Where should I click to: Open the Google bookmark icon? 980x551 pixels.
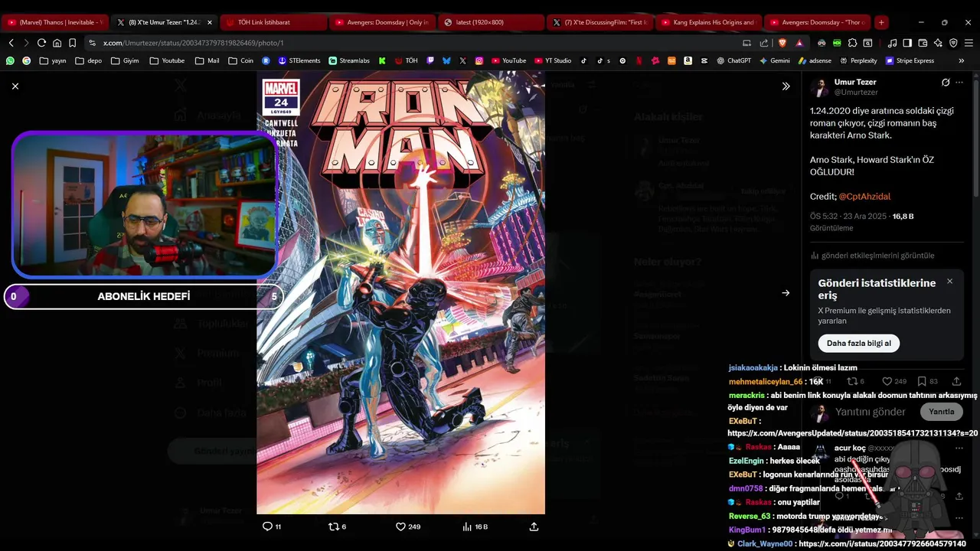pyautogui.click(x=27, y=60)
